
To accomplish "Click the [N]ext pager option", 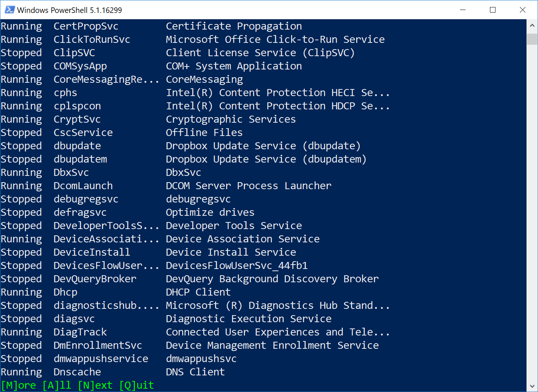I will [95, 385].
